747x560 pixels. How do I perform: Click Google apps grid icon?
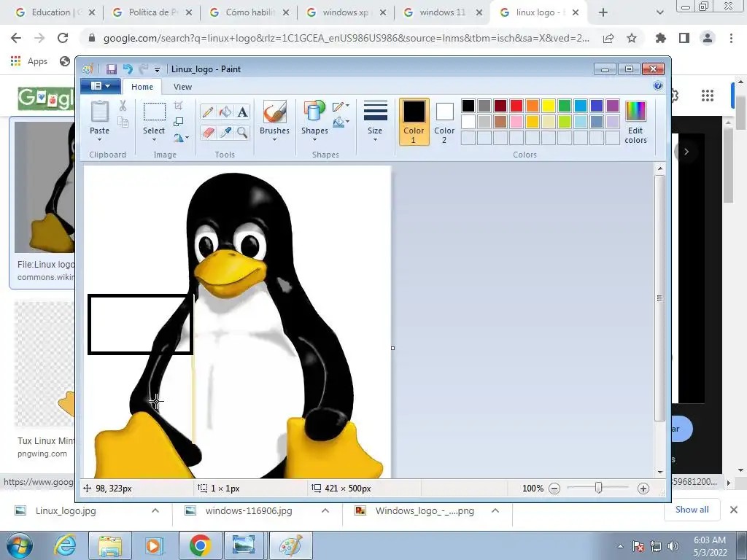708,96
